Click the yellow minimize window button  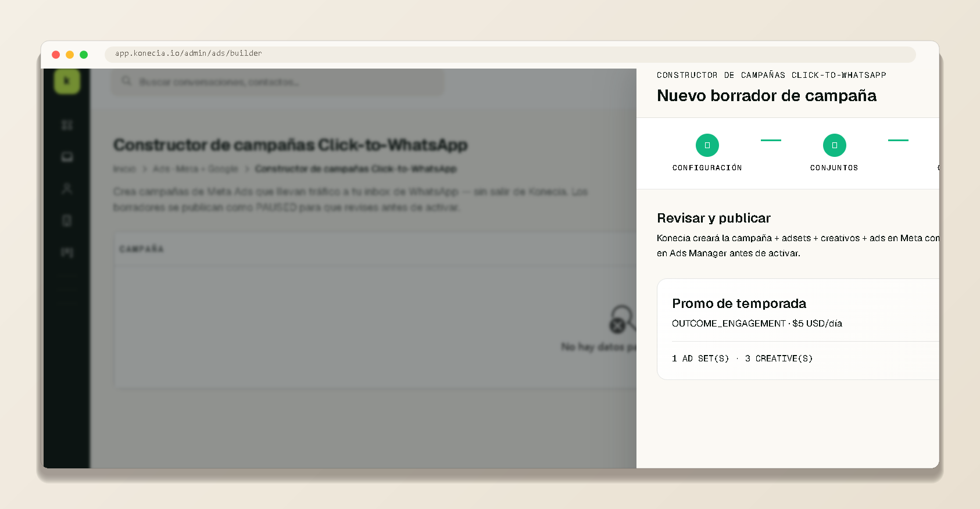70,55
